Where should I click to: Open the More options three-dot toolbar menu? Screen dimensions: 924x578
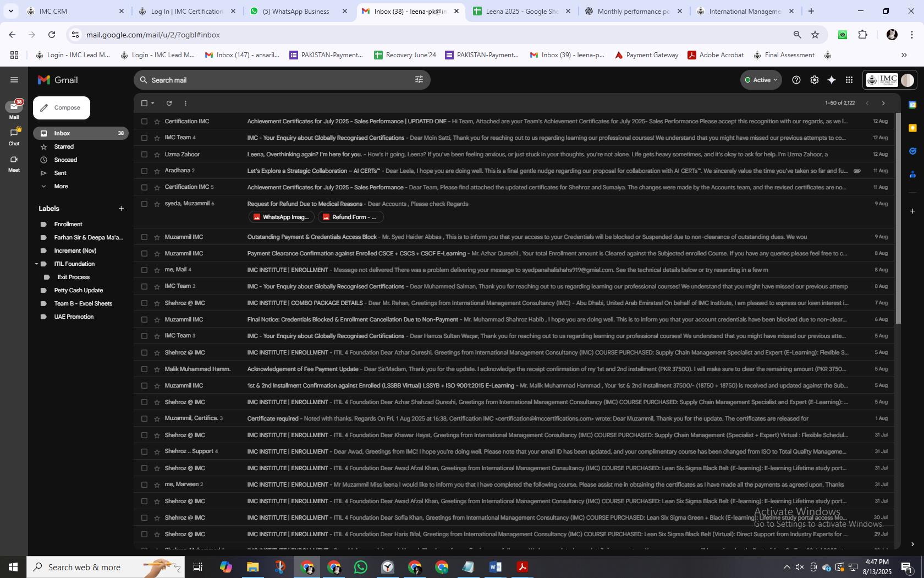click(185, 103)
